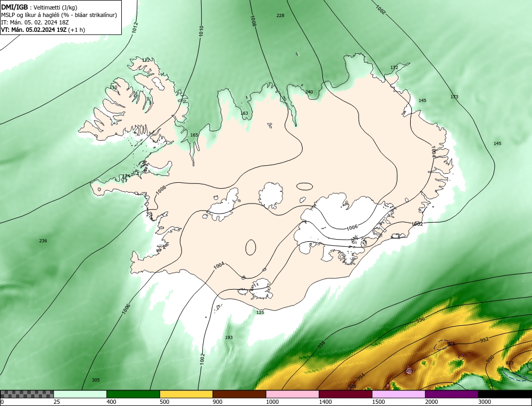Image resolution: width=532 pixels, height=406 pixels.
Task: Pick the dark green legend swatch
Action: (133, 394)
